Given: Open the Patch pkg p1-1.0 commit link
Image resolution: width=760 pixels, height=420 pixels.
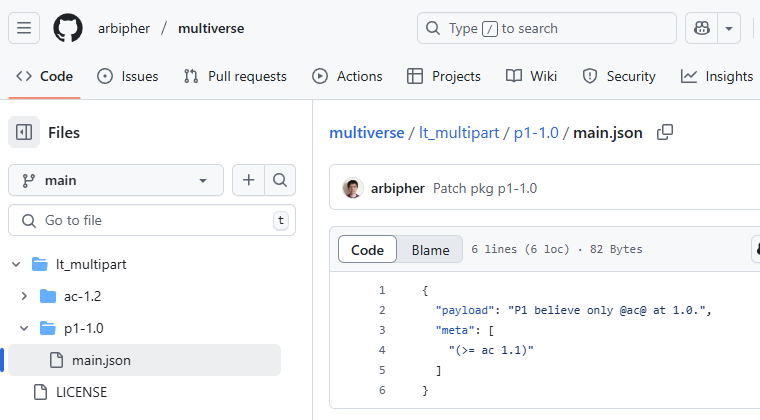Looking at the screenshot, I should coord(485,188).
